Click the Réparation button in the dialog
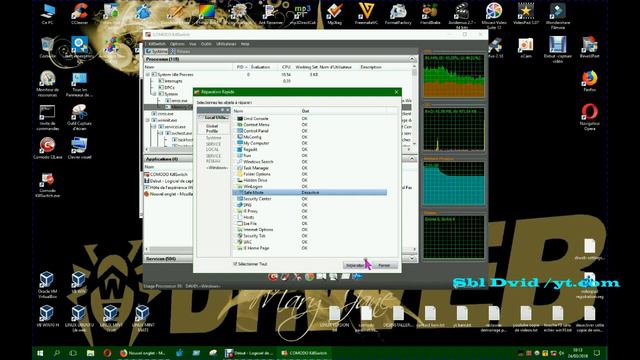This screenshot has width=640, height=360. (355, 265)
